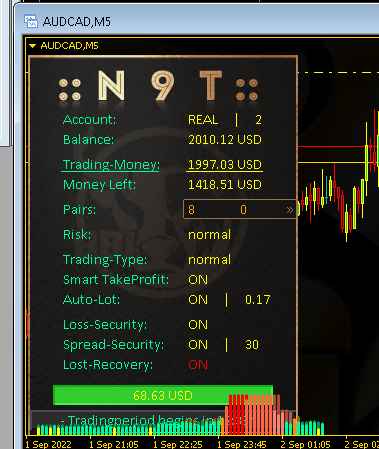Viewport: 379px width, 449px height.
Task: Click the AUDCAD,M5 chart label inside chart
Action: coord(69,46)
